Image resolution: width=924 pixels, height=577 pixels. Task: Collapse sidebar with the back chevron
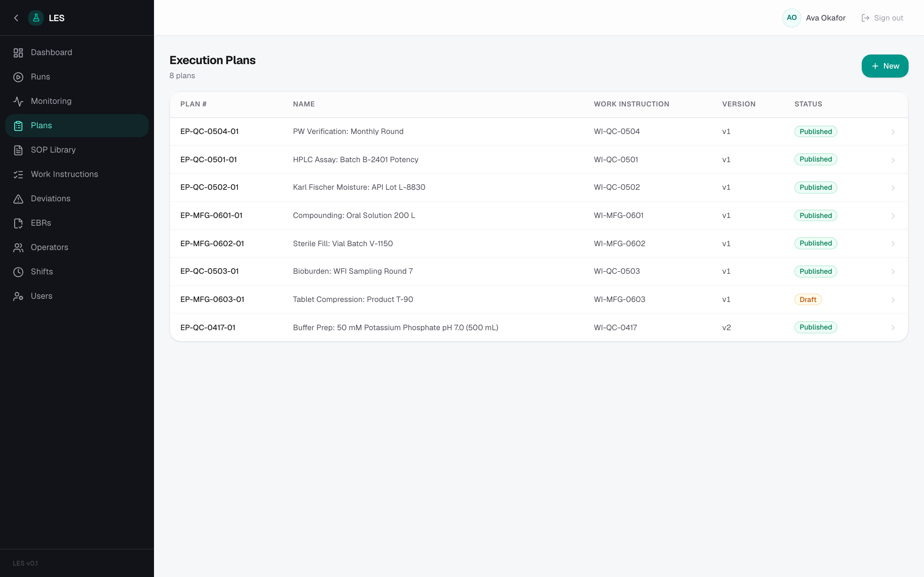(16, 18)
